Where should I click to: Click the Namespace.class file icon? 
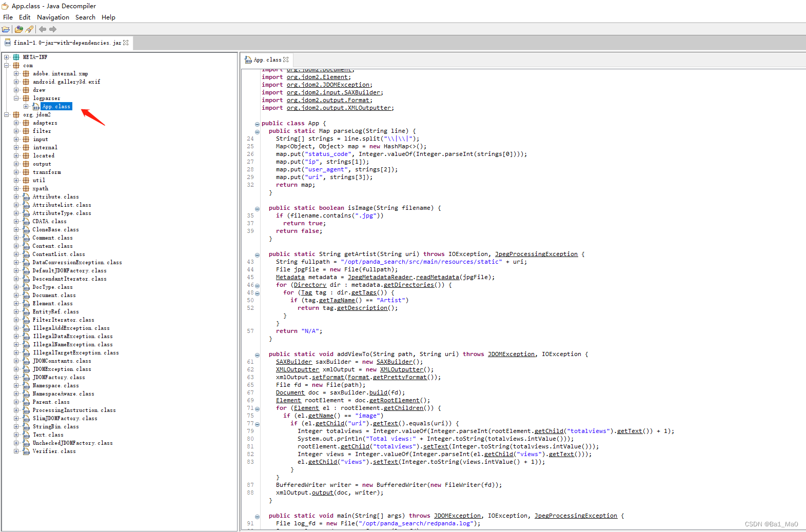click(26, 385)
